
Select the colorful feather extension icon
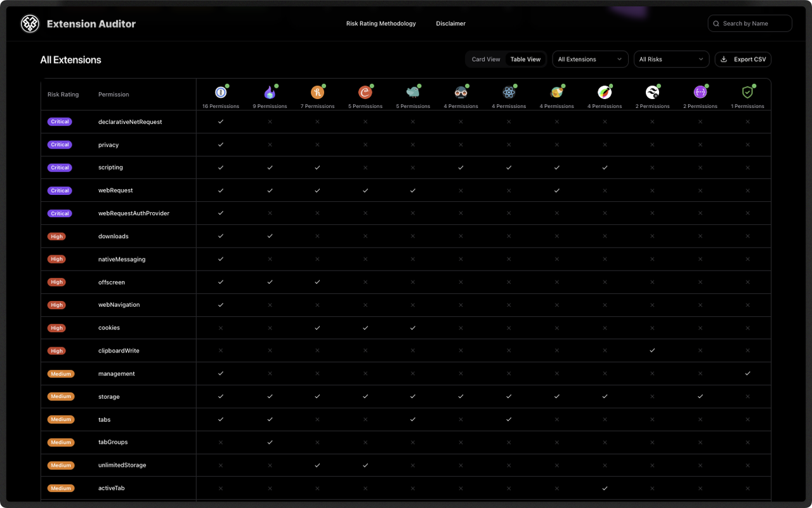coord(605,93)
